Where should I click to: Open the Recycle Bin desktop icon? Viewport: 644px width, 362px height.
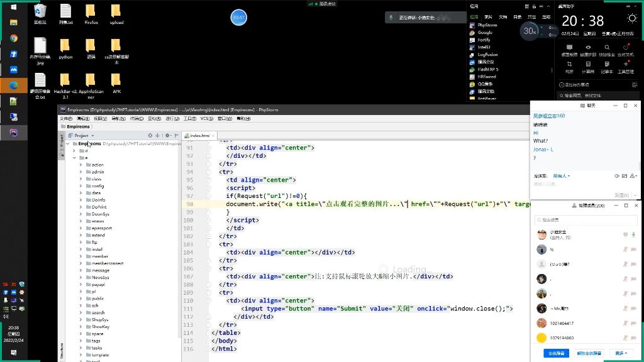click(x=40, y=14)
